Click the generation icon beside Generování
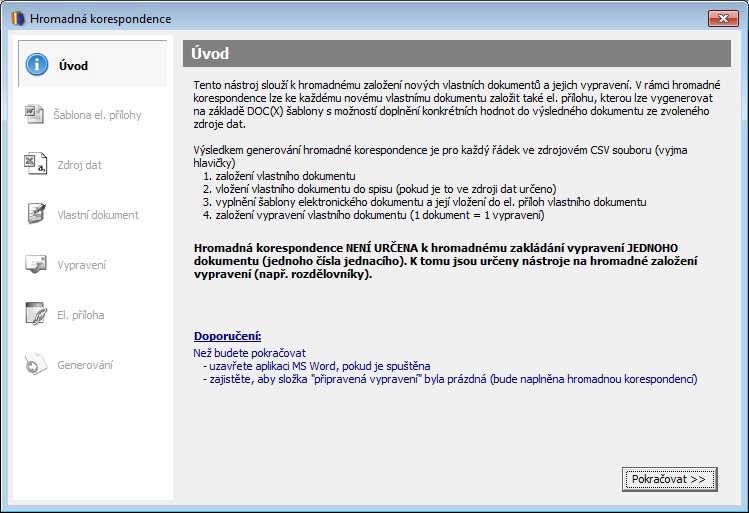The width and height of the screenshot is (749, 513). pyautogui.click(x=36, y=364)
